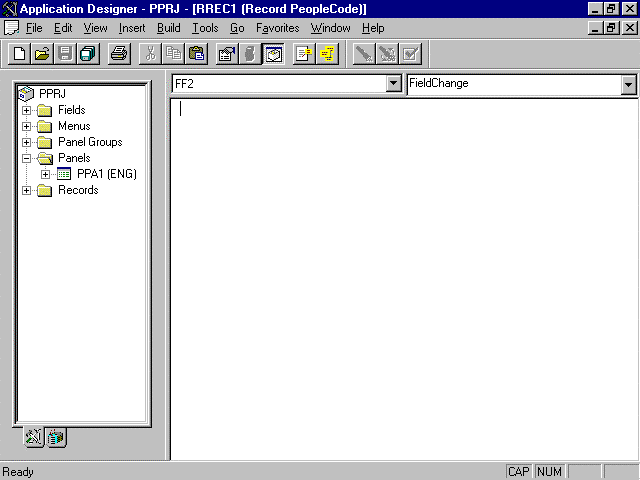The image size is (640, 480).
Task: Open the Favorites menu
Action: click(x=278, y=28)
